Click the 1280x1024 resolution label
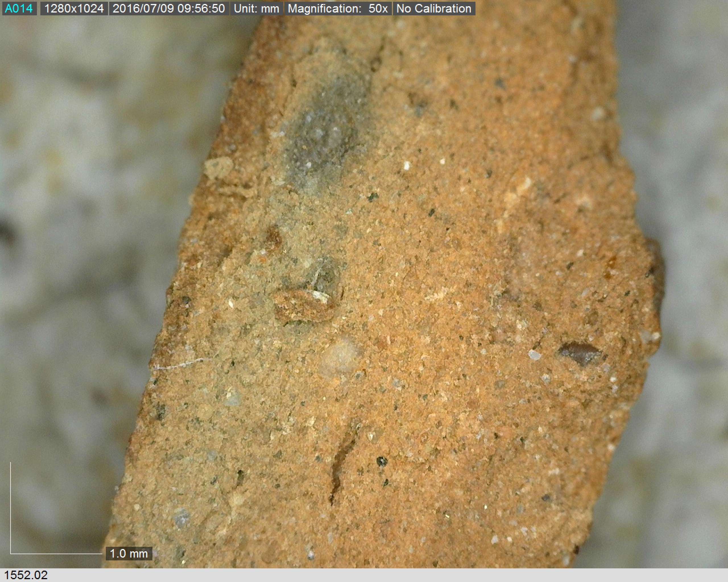Viewport: 728px width, 582px height. pos(74,9)
